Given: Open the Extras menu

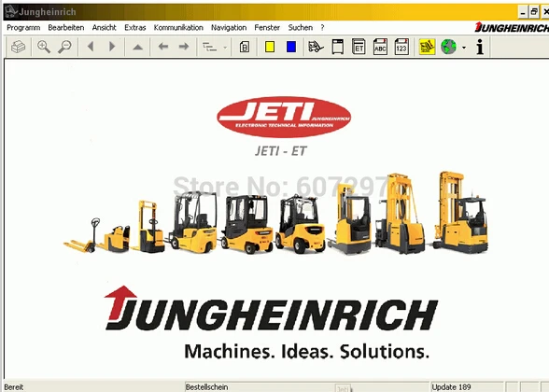Looking at the screenshot, I should click(135, 28).
